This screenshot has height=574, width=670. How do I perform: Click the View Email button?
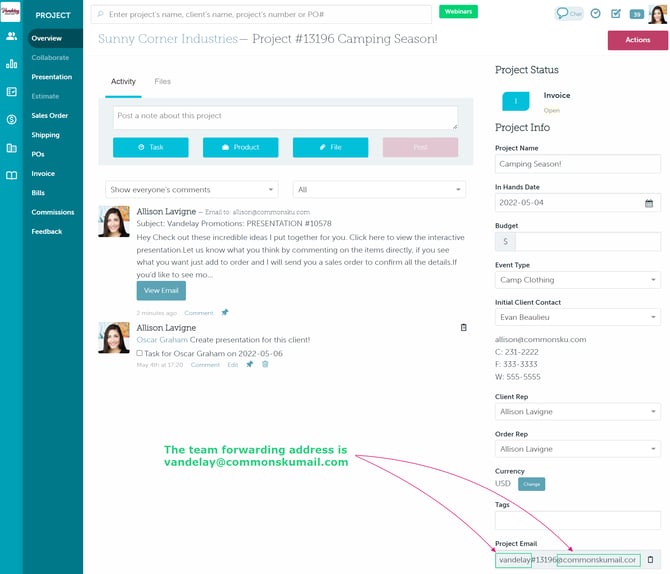pyautogui.click(x=161, y=290)
